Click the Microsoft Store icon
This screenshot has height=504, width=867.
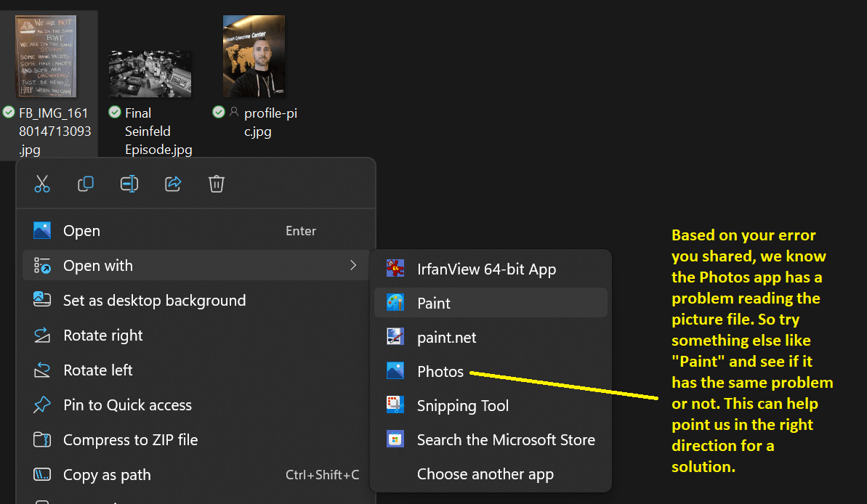[395, 439]
